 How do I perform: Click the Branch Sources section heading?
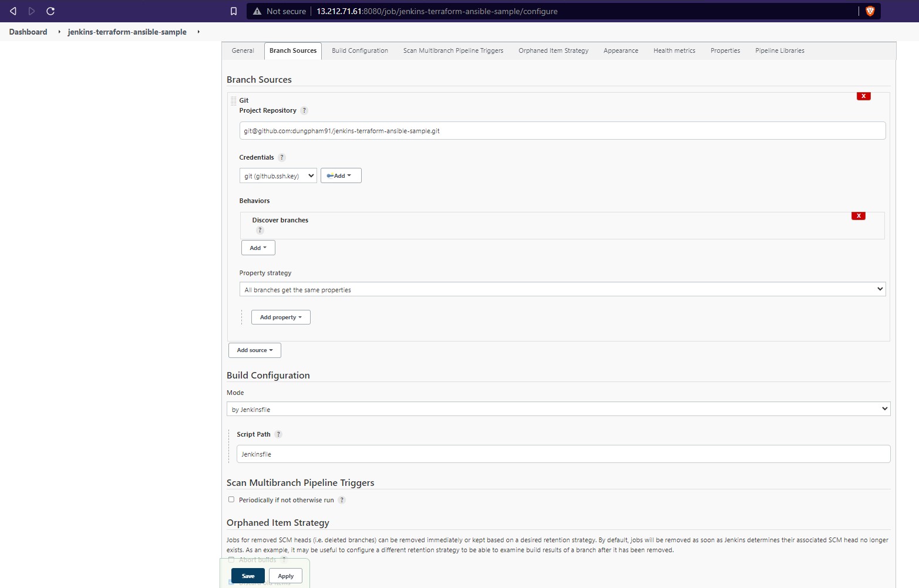(259, 79)
